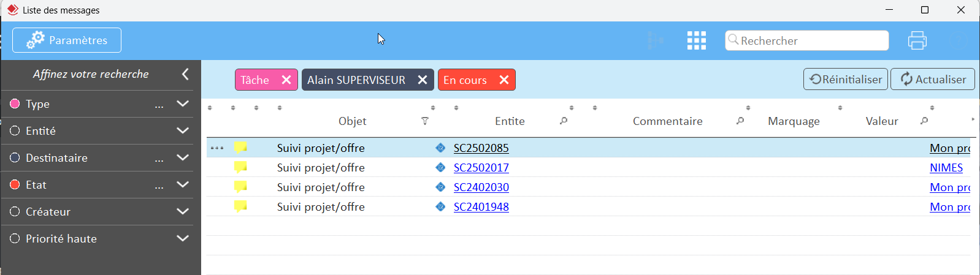
Task: Open the SC2402030 link
Action: 481,187
